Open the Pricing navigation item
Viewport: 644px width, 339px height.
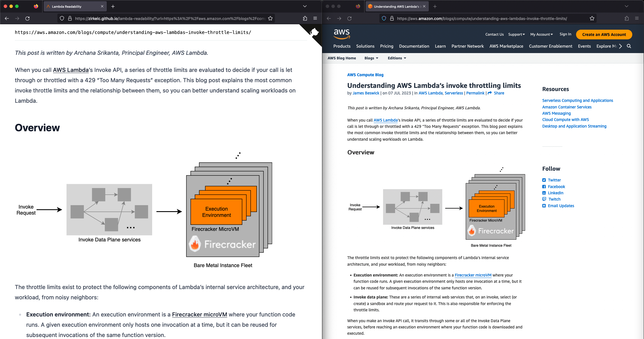pos(387,46)
